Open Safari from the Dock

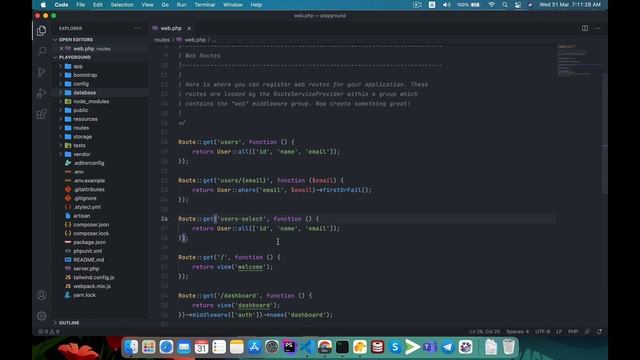(x=166, y=347)
